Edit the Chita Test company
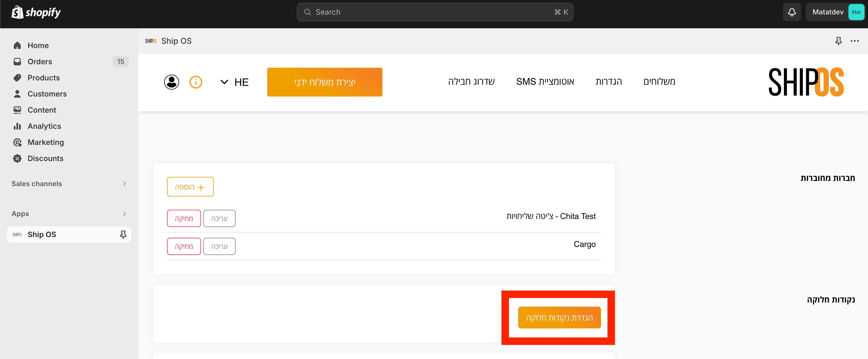Screen dimensions: 868x359 (x=219, y=218)
